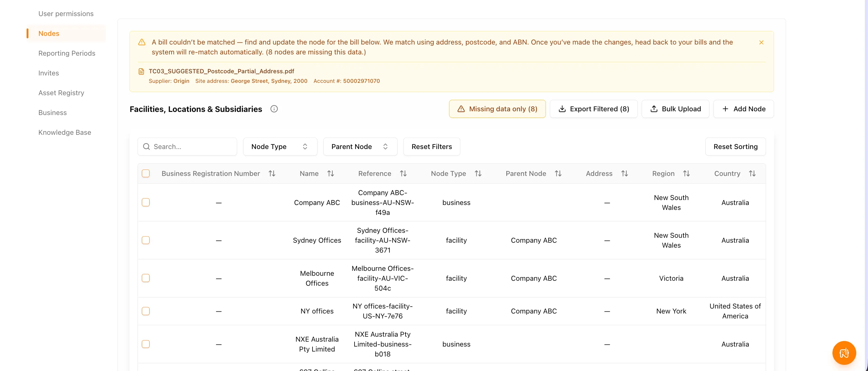
Task: Click the Melbourne Offices name cell
Action: tap(317, 278)
